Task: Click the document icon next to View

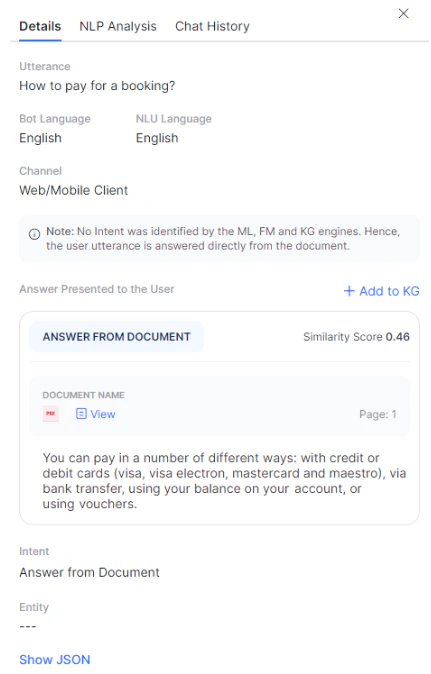Action: [81, 414]
